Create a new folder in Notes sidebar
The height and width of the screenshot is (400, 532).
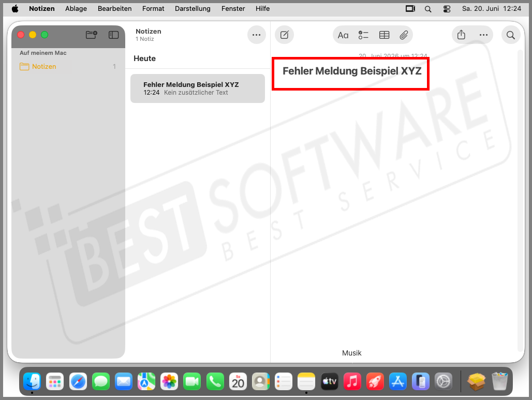point(91,35)
